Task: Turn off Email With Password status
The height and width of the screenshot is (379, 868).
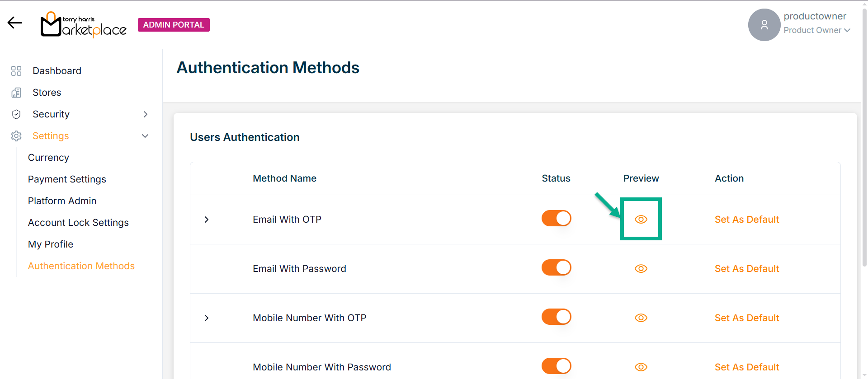Action: pos(556,268)
